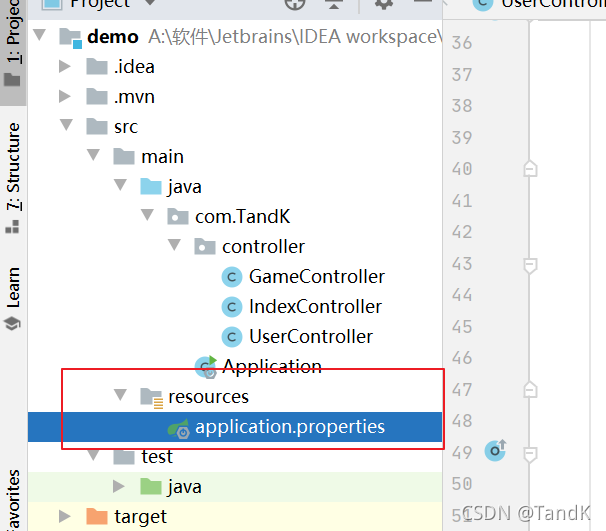Toggle code fold marker at line 49
The height and width of the screenshot is (531, 606).
(x=530, y=454)
